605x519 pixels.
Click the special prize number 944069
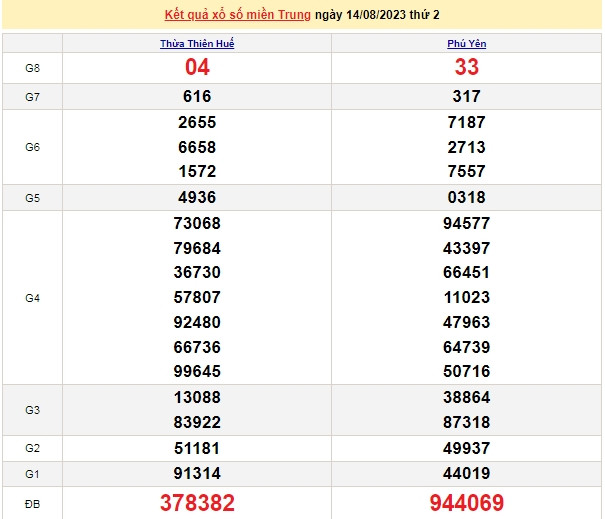tap(467, 502)
